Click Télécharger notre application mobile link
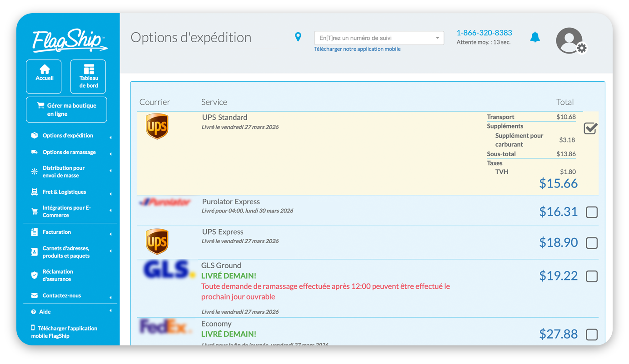The height and width of the screenshot is (364, 629). pyautogui.click(x=357, y=49)
